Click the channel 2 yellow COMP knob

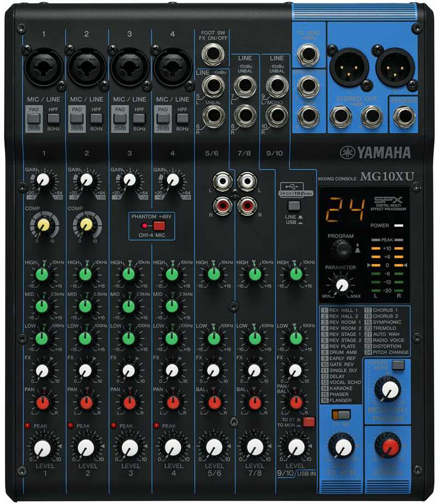click(87, 226)
